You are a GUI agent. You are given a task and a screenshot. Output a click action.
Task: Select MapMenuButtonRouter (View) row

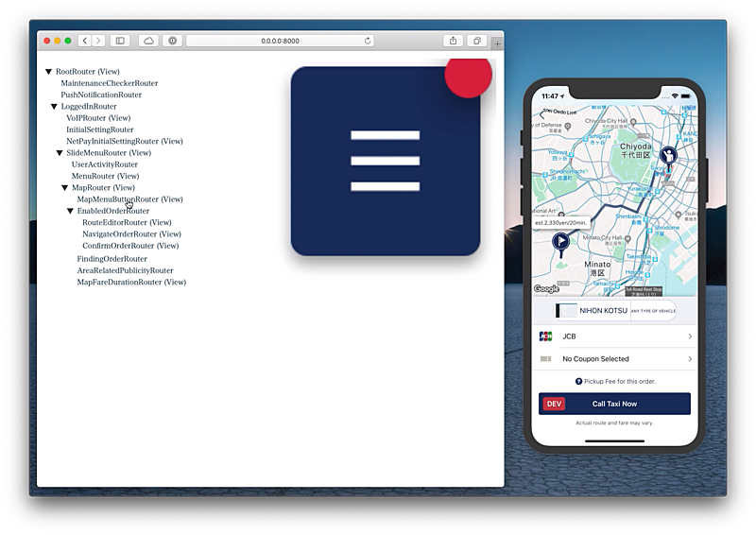[129, 198]
